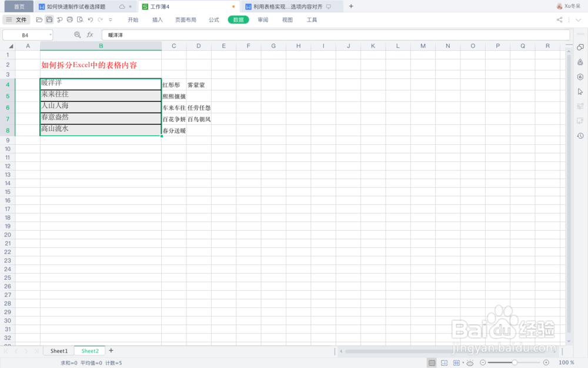588x368 pixels.
Task: Switch to the Sheet1 worksheet tab
Action: (x=58, y=350)
